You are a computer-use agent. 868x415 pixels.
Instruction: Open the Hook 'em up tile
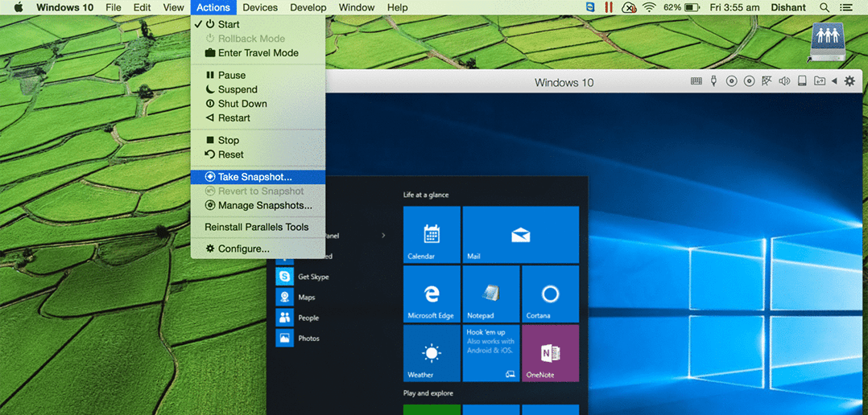(x=491, y=353)
